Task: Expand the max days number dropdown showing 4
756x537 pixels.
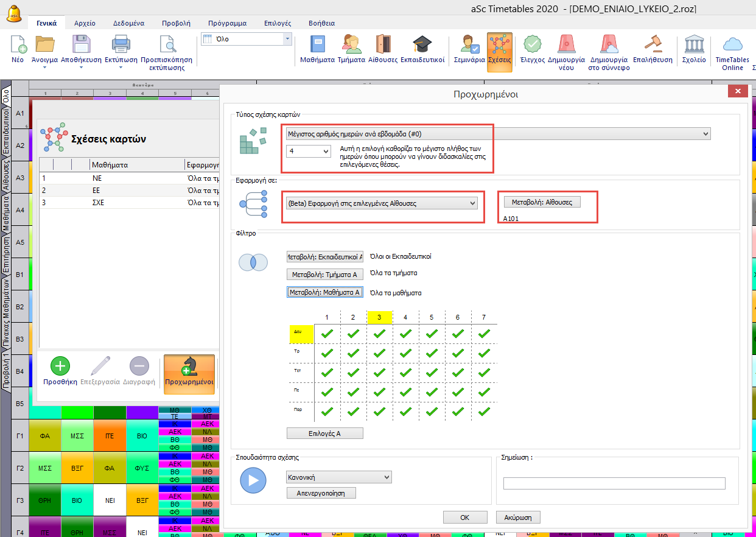Action: 309,150
